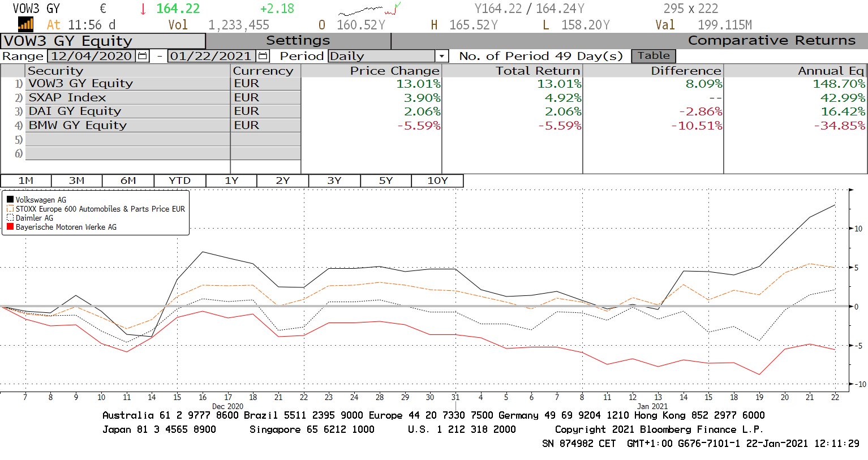Open the Daily period combo box
The image size is (868, 460).
point(382,56)
